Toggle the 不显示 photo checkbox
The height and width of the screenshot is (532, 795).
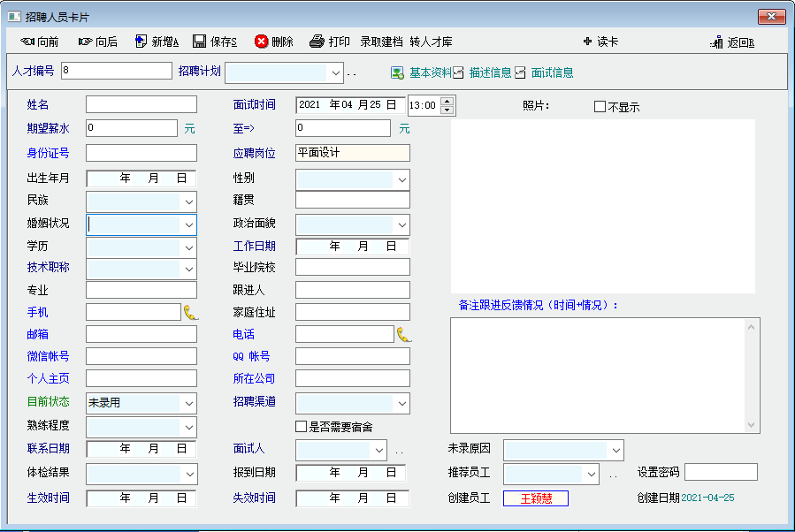click(600, 107)
